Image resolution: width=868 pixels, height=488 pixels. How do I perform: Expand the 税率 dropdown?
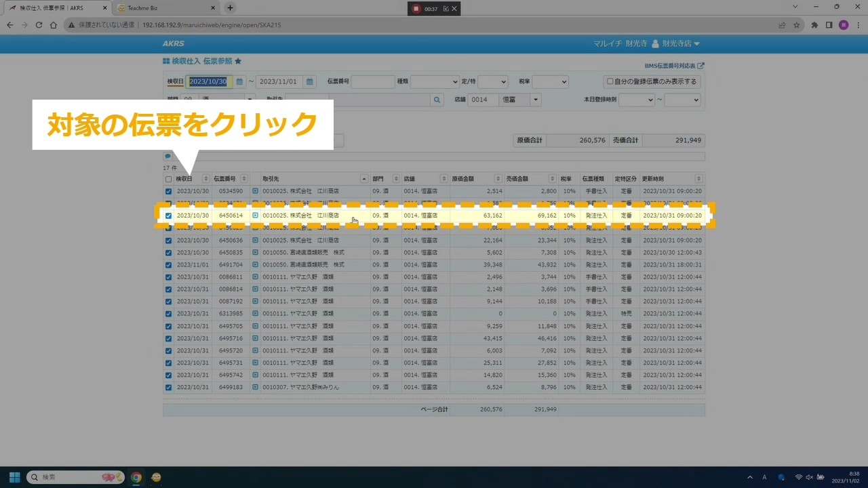point(550,81)
